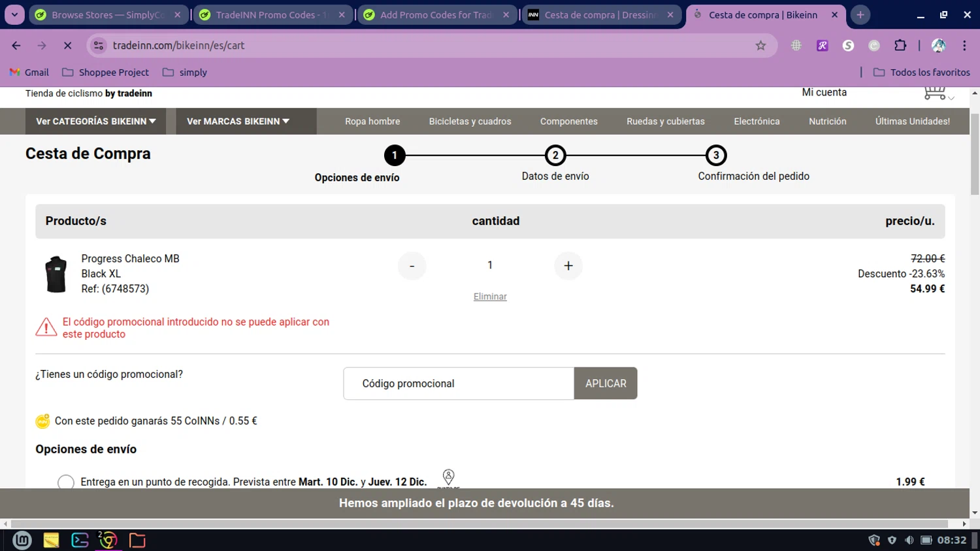Open the tab search dropdown arrow
The image size is (980, 551).
click(14, 14)
